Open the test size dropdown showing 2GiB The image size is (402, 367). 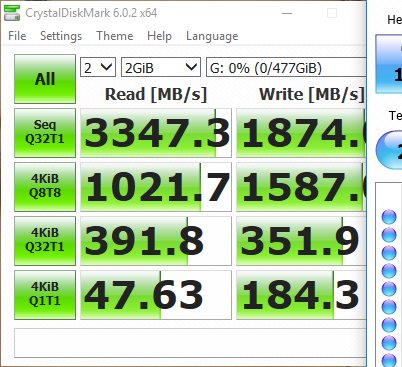pos(161,68)
